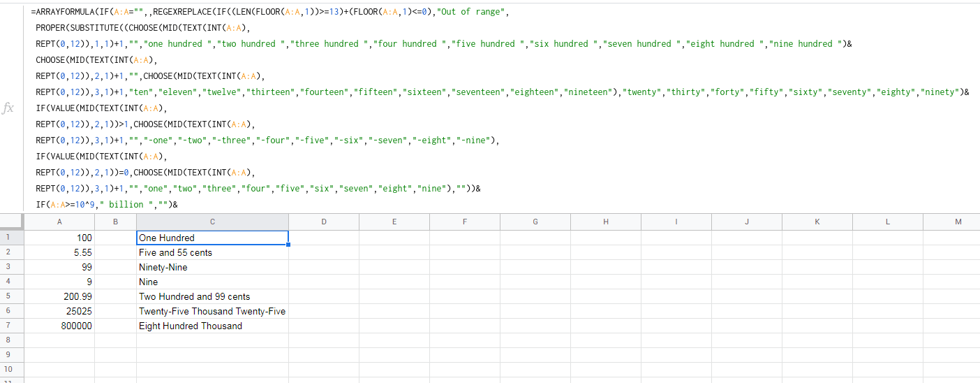The image size is (980, 383).
Task: Select column J header
Action: point(747,222)
